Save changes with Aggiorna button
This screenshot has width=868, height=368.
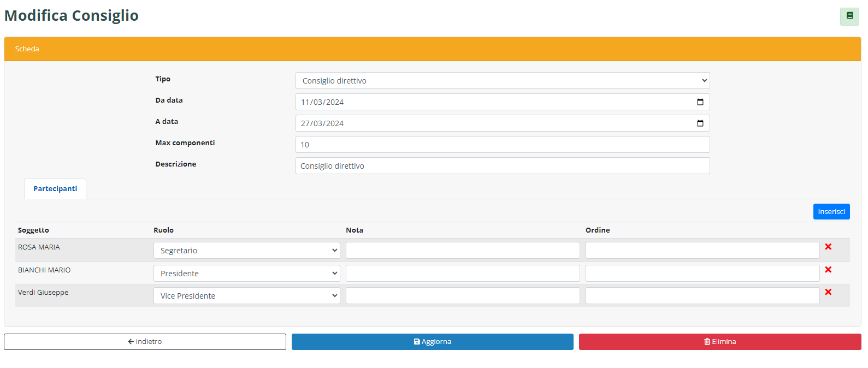(x=432, y=342)
